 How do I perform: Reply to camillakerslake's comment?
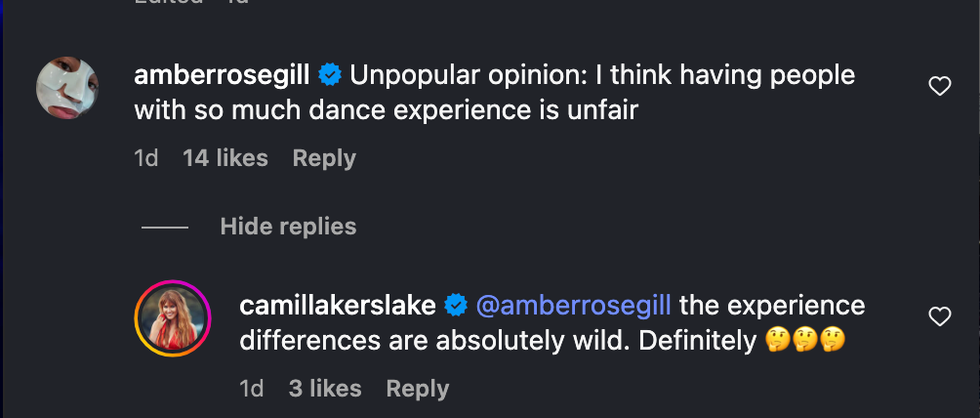[x=418, y=389]
